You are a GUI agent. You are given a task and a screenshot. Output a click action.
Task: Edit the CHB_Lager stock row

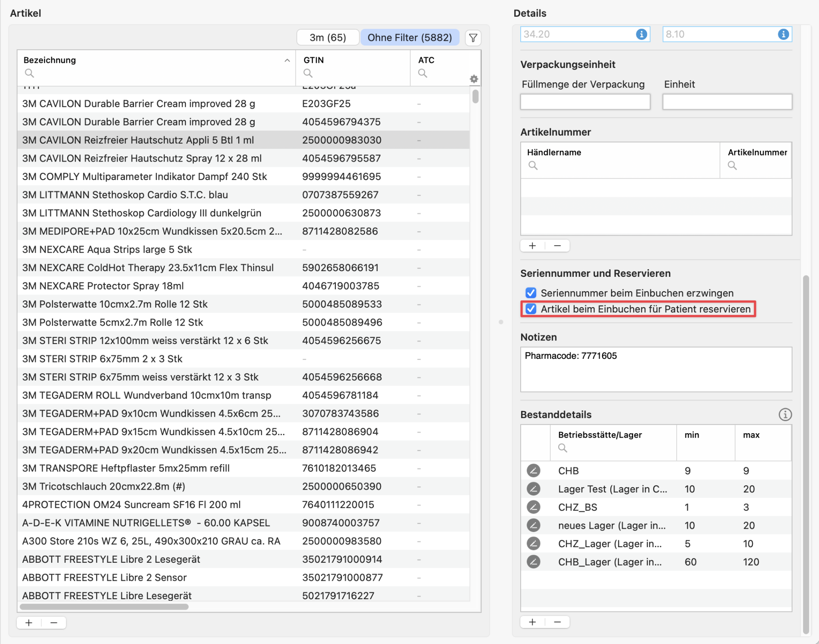pyautogui.click(x=533, y=562)
